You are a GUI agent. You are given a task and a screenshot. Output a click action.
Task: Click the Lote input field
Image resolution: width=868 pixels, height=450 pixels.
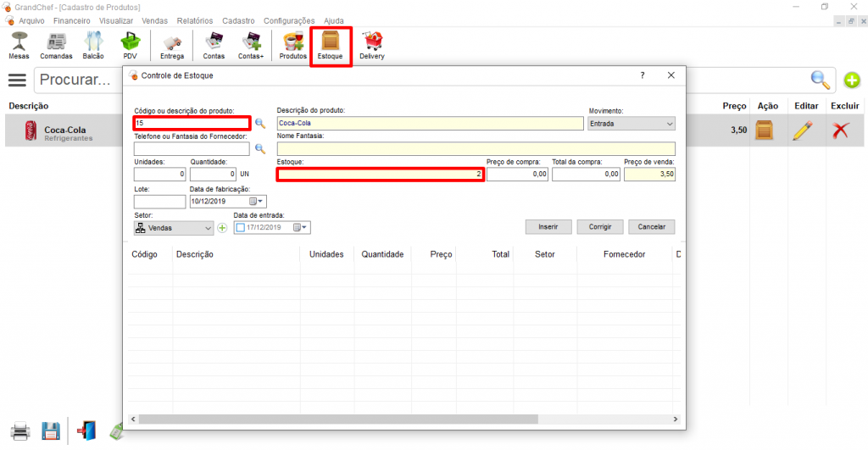click(x=159, y=202)
